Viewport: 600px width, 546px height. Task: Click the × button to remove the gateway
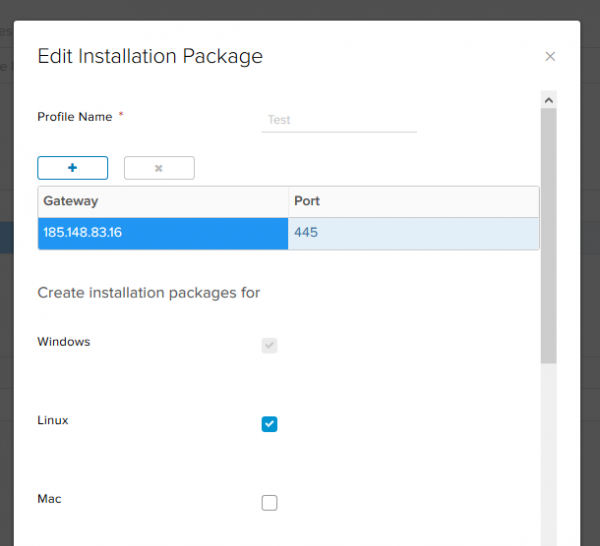coord(159,168)
